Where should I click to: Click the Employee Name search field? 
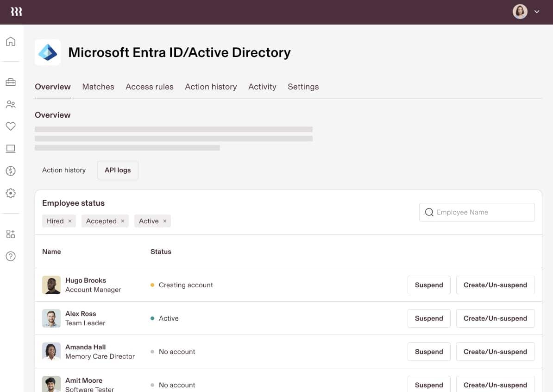pos(477,212)
